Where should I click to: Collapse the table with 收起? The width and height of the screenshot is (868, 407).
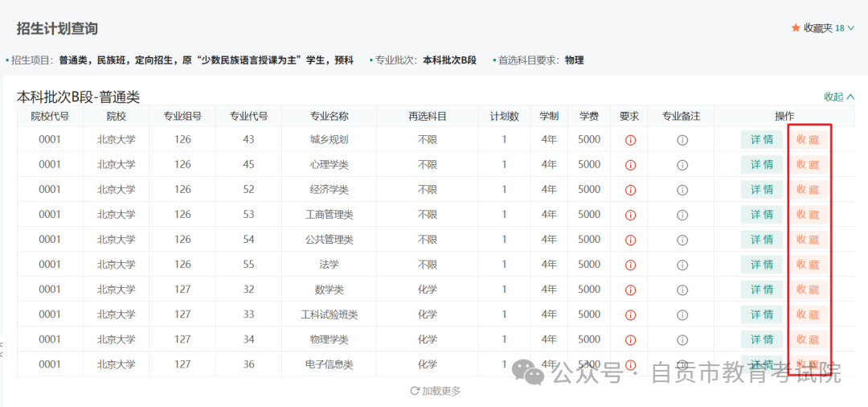coord(839,97)
